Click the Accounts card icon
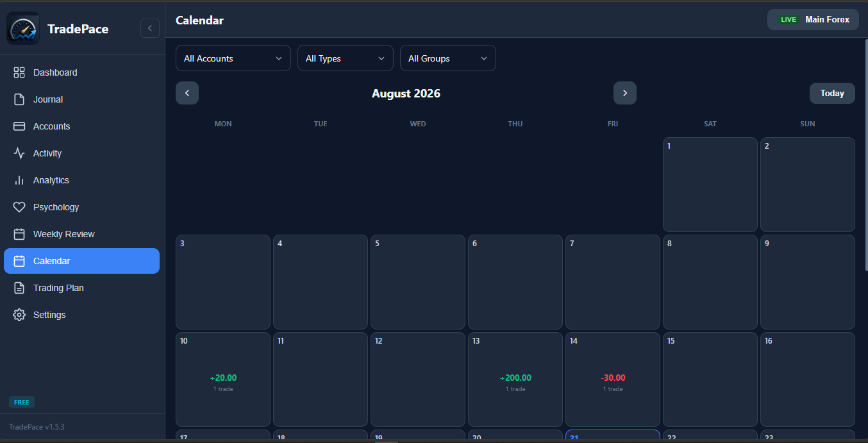The image size is (868, 443). [19, 126]
